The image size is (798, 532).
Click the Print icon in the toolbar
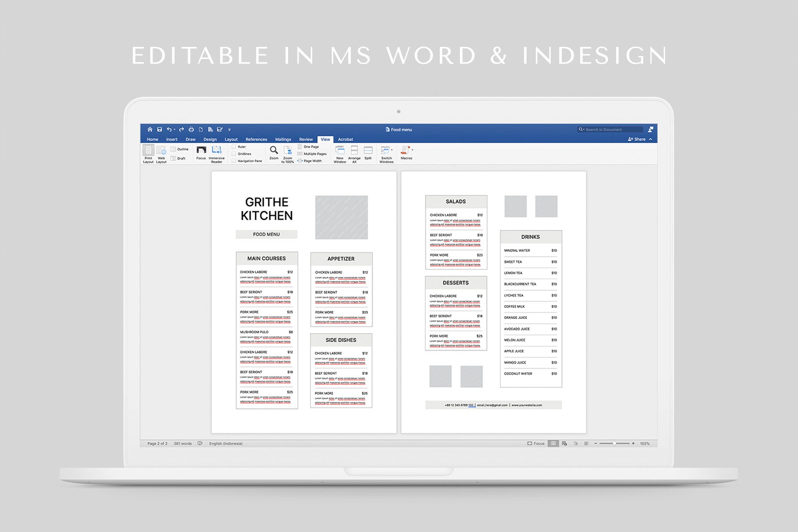[191, 129]
